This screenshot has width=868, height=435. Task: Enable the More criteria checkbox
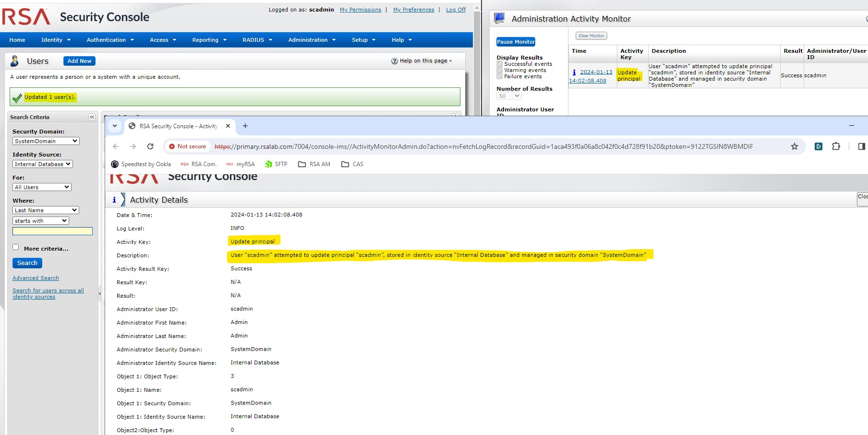coord(16,247)
